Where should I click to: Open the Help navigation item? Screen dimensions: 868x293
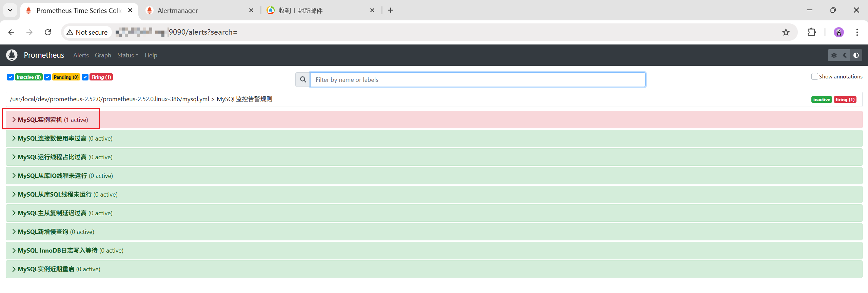pyautogui.click(x=151, y=55)
